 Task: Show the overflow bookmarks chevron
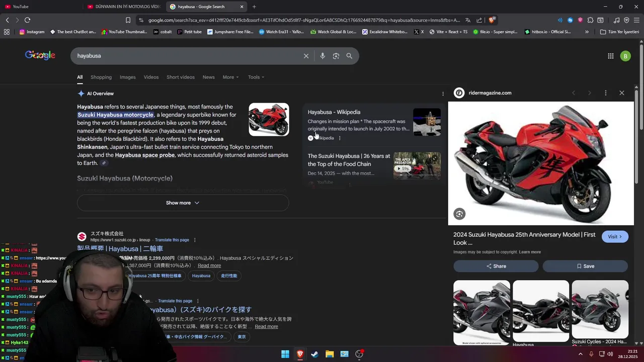[587, 32]
